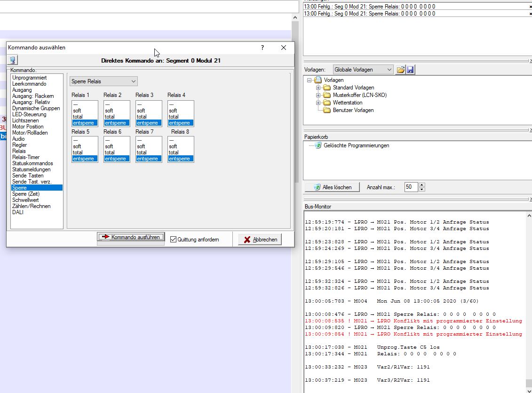Select the Wetterstation folder icon

coord(327,103)
